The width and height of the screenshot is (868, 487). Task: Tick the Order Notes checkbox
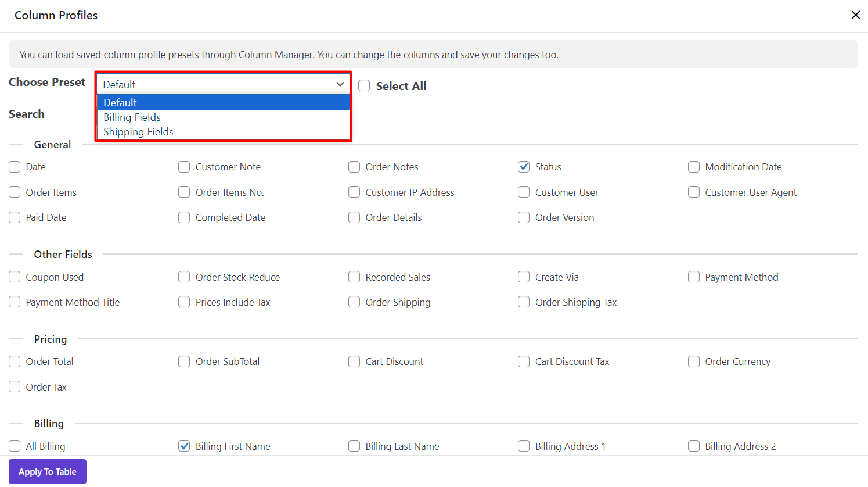354,167
